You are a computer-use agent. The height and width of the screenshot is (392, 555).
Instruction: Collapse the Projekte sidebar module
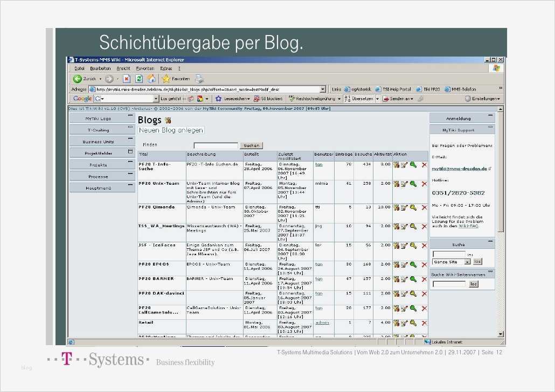pyautogui.click(x=130, y=162)
